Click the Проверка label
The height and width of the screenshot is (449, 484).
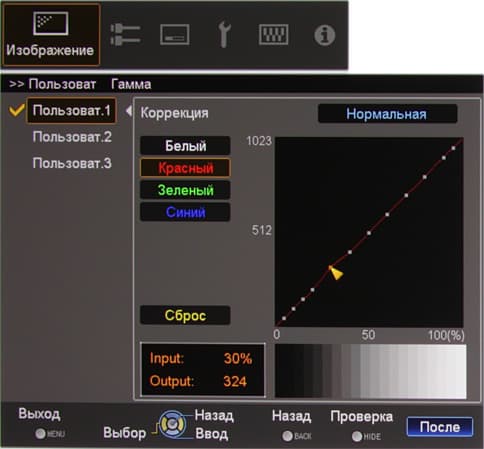tap(362, 417)
